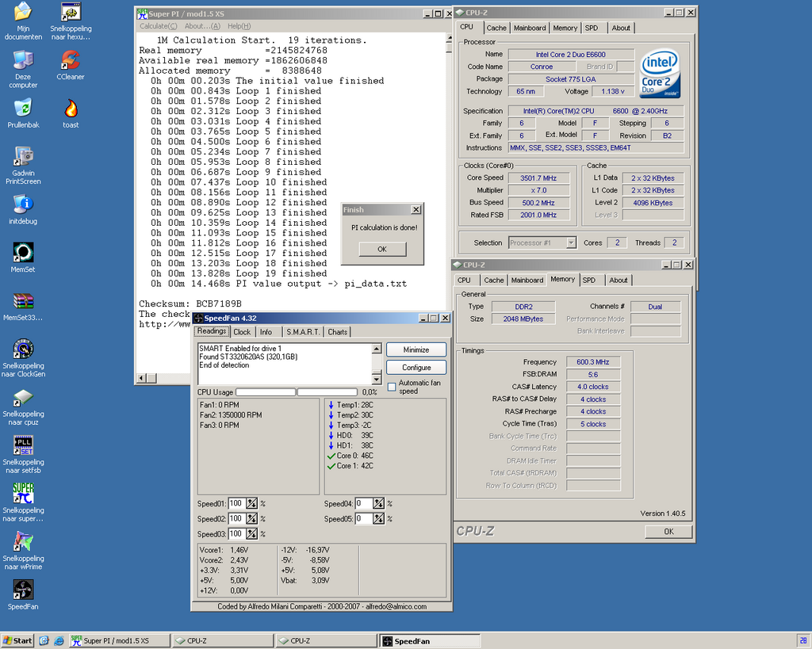812x649 pixels.
Task: Click the first CPU Usage progress bar
Action: coord(266,392)
